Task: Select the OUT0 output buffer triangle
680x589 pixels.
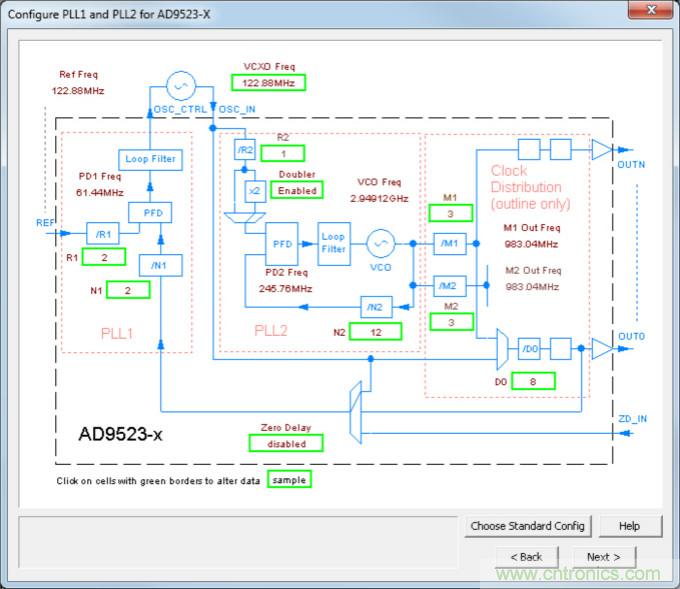Action: (601, 348)
